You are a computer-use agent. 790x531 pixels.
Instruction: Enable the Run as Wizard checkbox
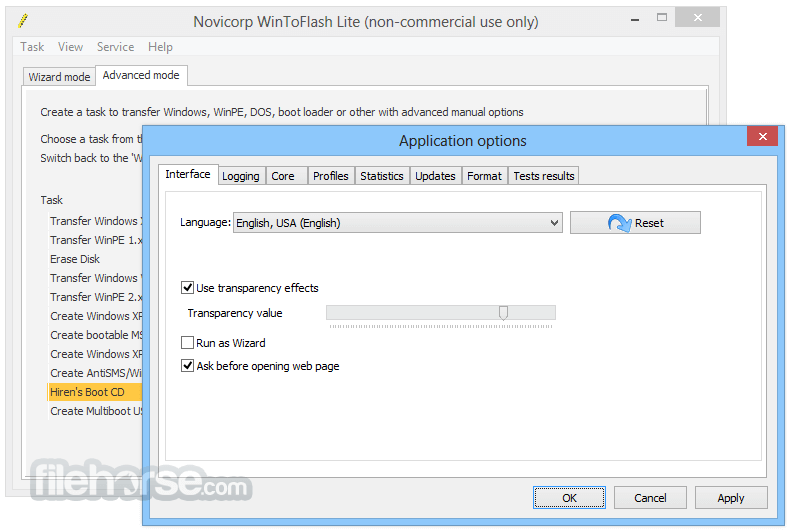click(187, 343)
